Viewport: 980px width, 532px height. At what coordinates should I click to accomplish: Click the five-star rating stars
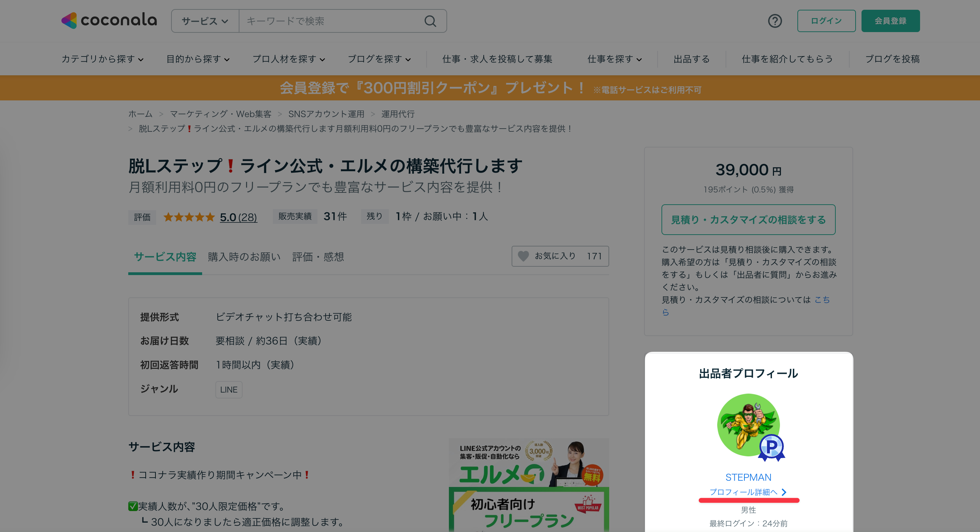point(189,217)
